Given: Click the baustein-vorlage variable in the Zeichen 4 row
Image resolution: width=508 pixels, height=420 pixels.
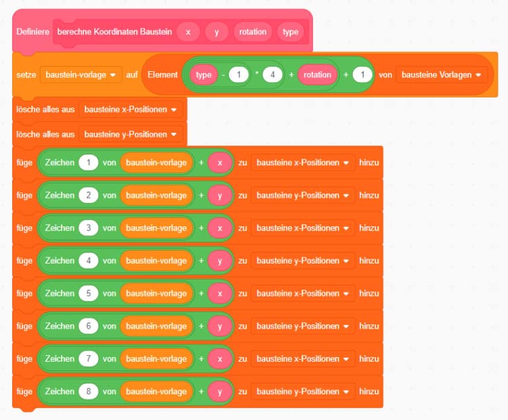Looking at the screenshot, I should [x=156, y=261].
